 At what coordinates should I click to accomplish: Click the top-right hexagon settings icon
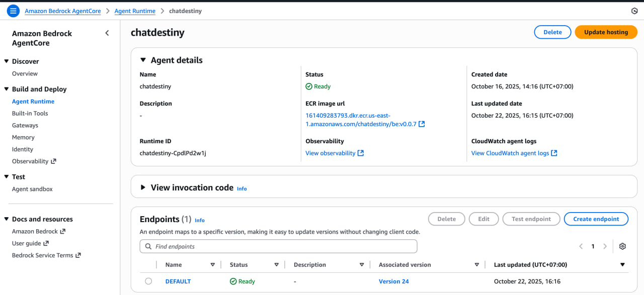click(x=634, y=11)
